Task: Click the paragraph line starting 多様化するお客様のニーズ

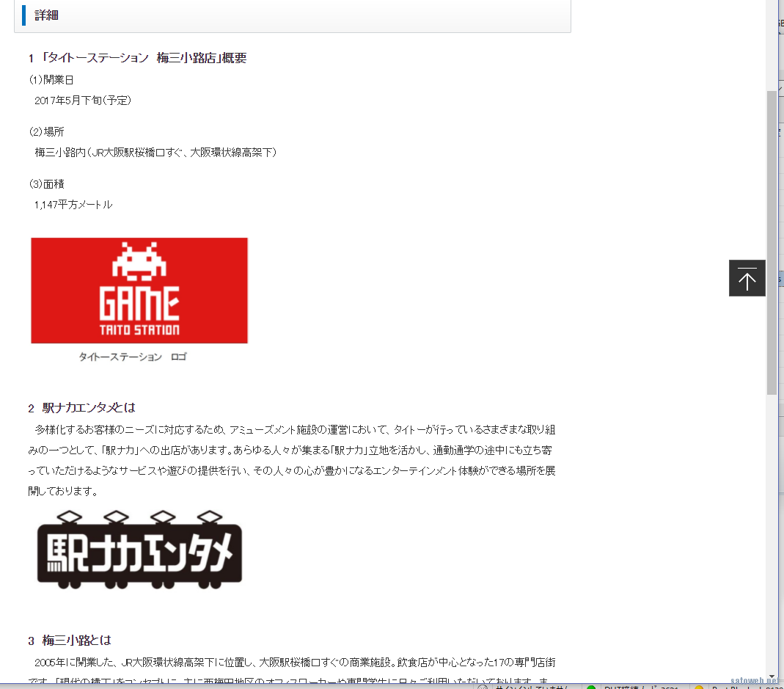Action: pos(295,430)
